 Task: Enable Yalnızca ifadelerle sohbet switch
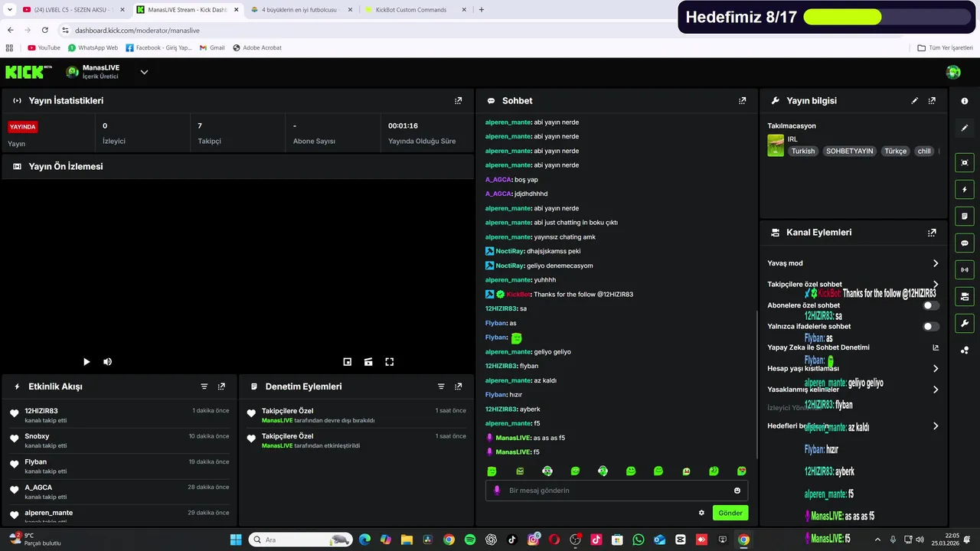931,326
